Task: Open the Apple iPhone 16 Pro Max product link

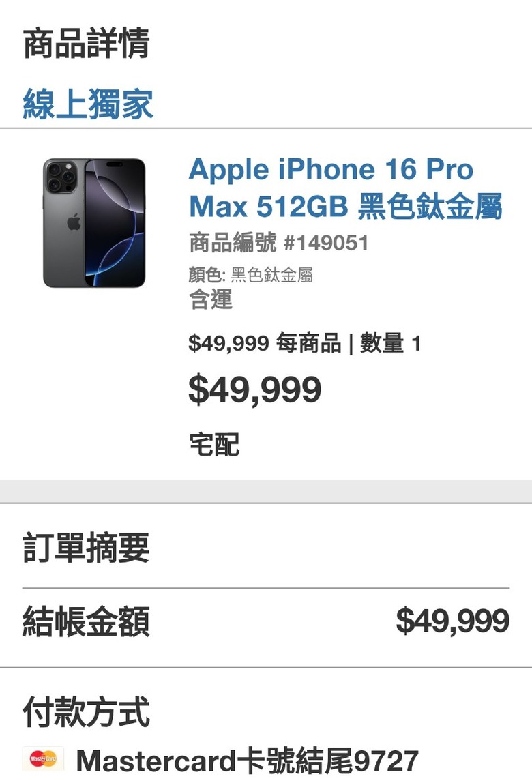Action: [x=345, y=188]
